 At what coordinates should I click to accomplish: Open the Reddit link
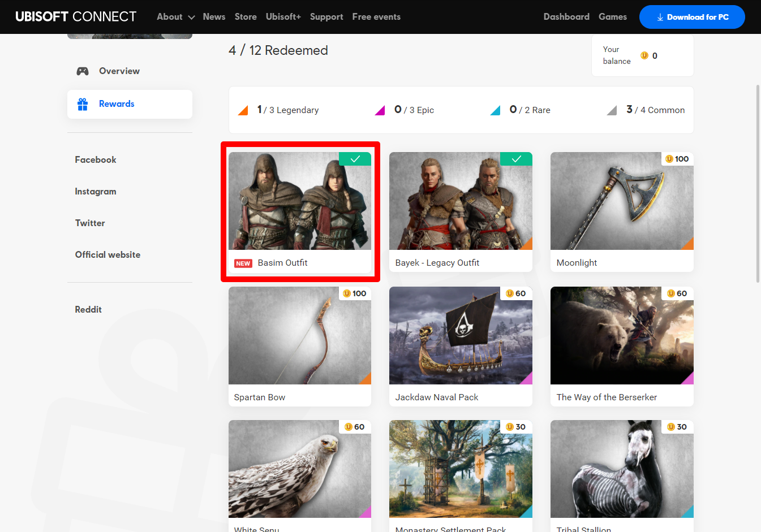click(x=88, y=310)
